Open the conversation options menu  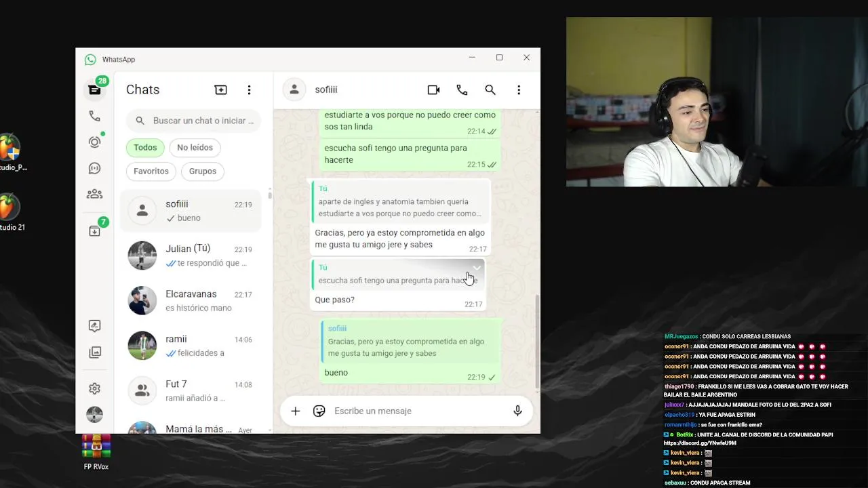519,89
